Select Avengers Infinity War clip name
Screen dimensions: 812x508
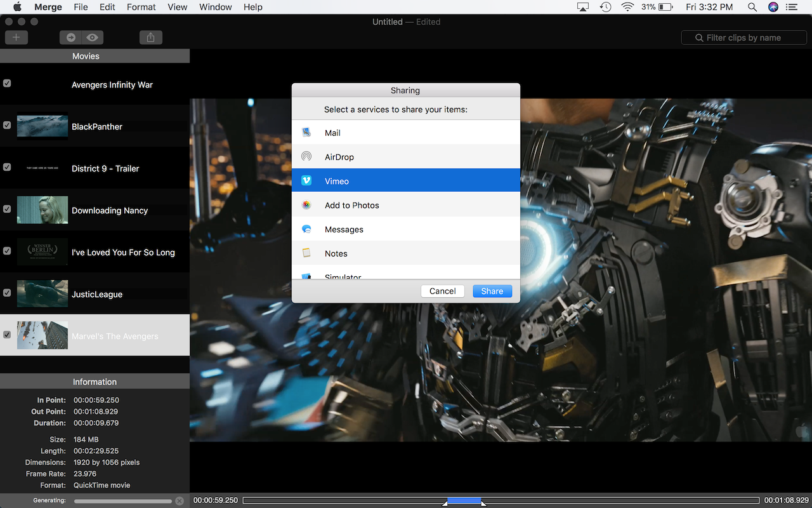click(112, 84)
